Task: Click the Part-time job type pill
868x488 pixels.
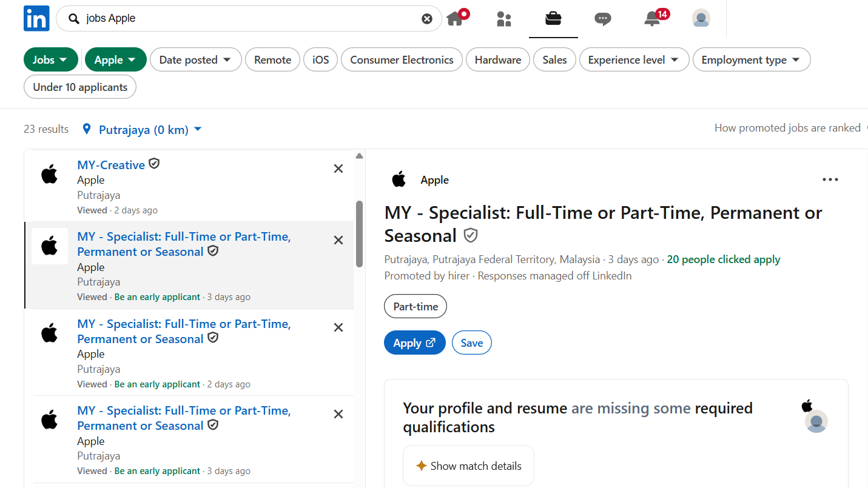Action: pyautogui.click(x=415, y=307)
